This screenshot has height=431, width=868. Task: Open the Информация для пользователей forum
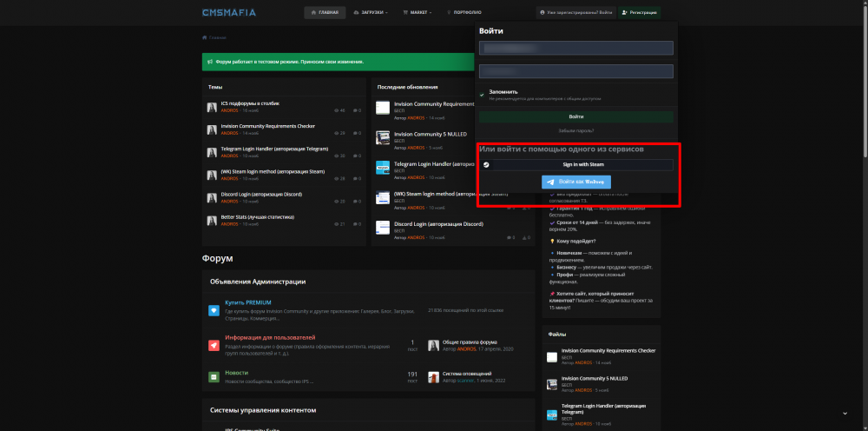(x=270, y=337)
